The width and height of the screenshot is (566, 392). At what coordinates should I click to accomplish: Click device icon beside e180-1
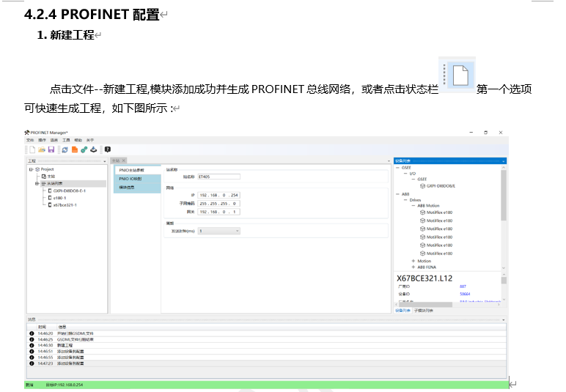click(50, 198)
